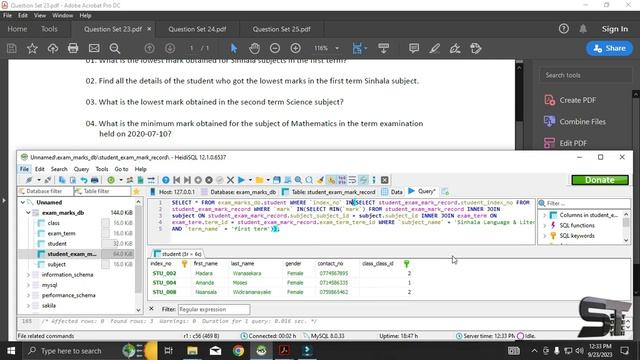Screen dimensions: 640x360
Task: Click the cancel editing X icon
Action: 230,180
